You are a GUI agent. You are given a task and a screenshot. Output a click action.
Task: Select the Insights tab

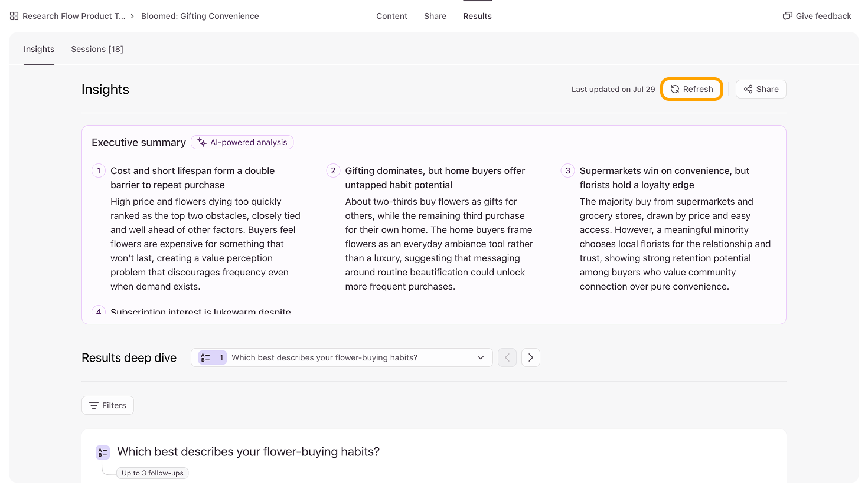click(39, 49)
